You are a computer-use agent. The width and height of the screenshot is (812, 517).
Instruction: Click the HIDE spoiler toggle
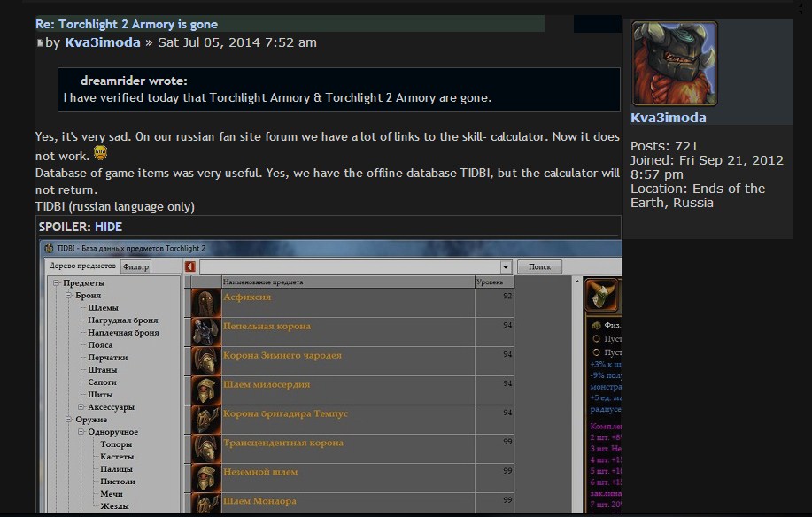[x=108, y=227]
